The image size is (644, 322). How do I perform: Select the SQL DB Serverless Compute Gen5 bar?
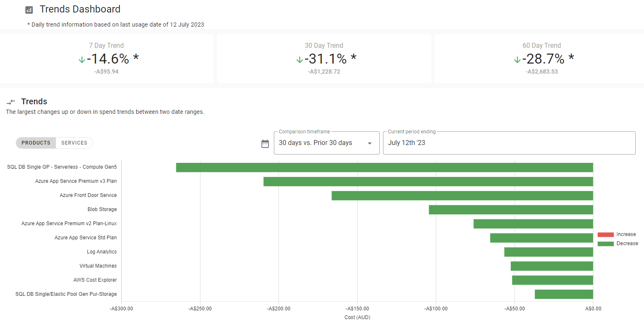coord(384,167)
